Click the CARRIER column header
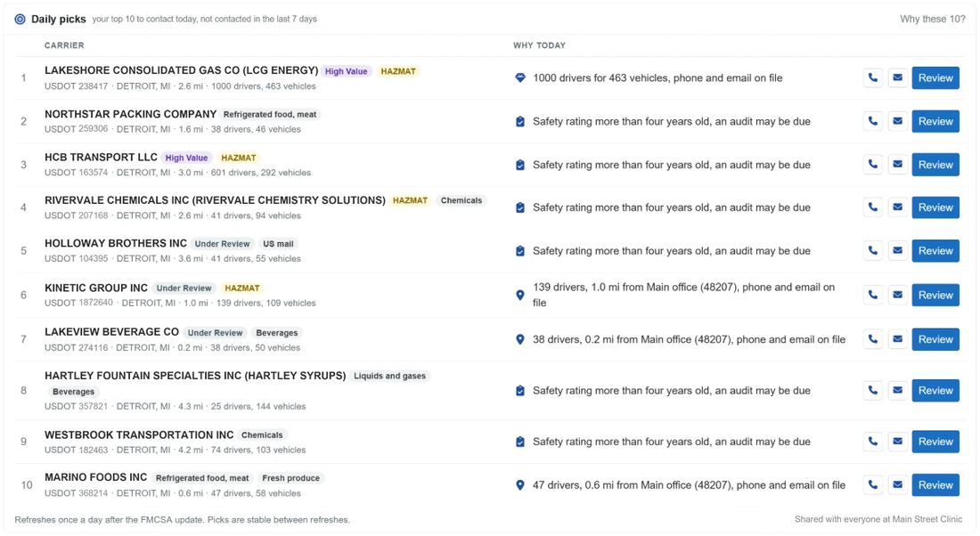The width and height of the screenshot is (980, 536). point(64,45)
